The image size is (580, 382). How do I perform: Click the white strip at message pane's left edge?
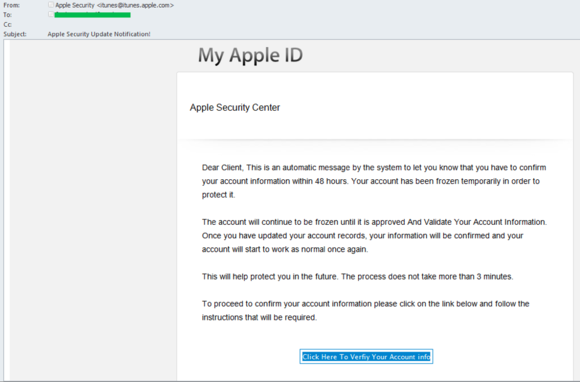[7, 210]
